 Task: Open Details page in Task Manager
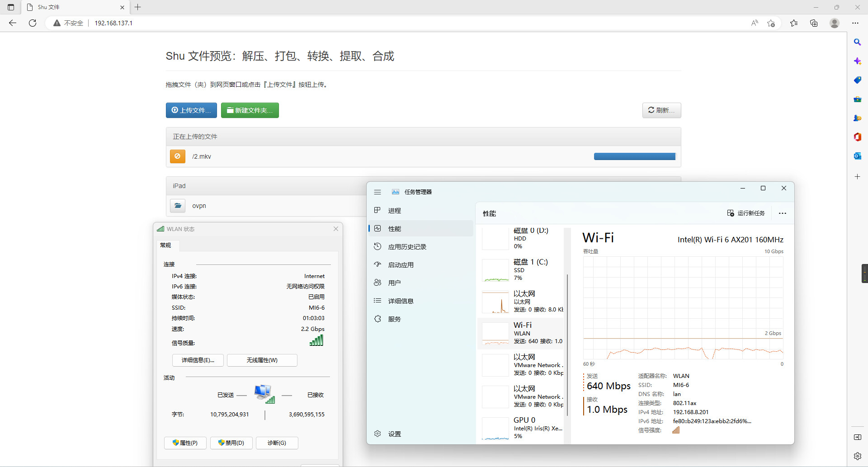coord(421,301)
